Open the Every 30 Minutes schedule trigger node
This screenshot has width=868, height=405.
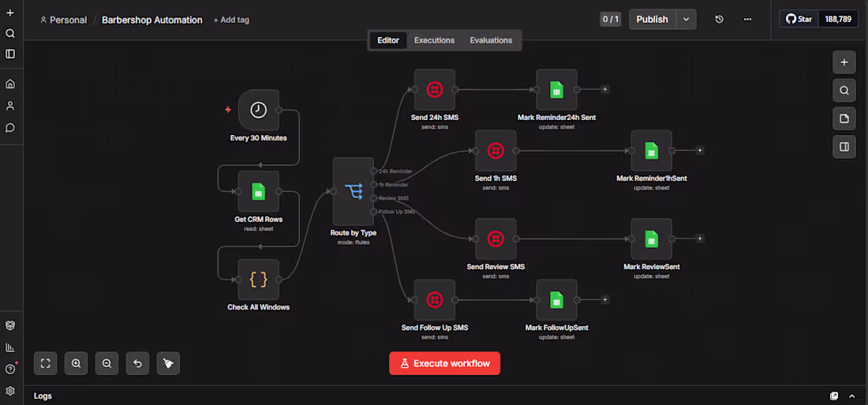(259, 110)
